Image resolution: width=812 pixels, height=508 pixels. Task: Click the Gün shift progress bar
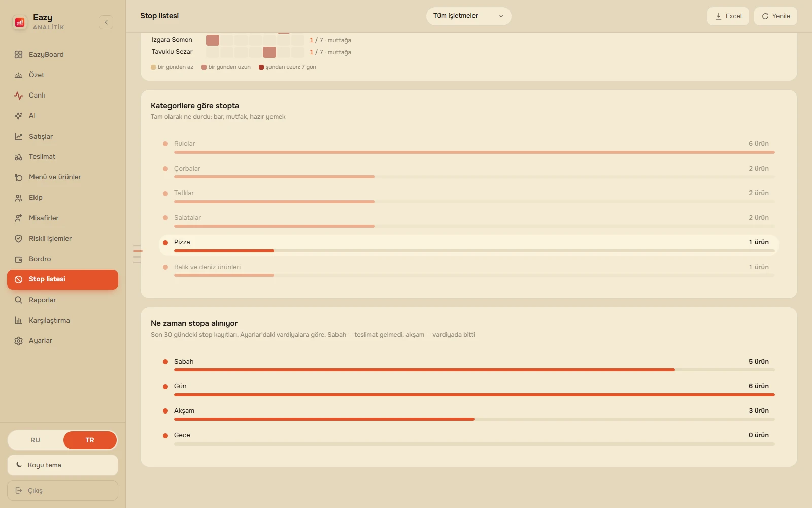[x=474, y=395]
